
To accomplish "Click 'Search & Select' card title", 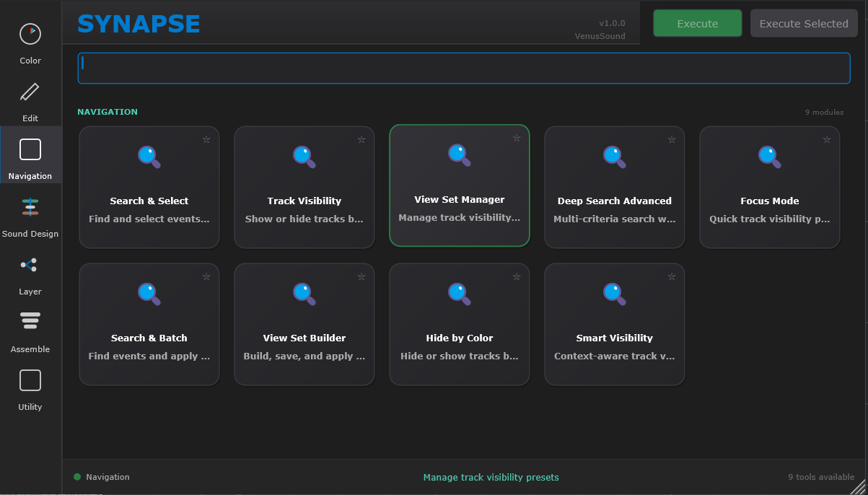I will (x=149, y=201).
